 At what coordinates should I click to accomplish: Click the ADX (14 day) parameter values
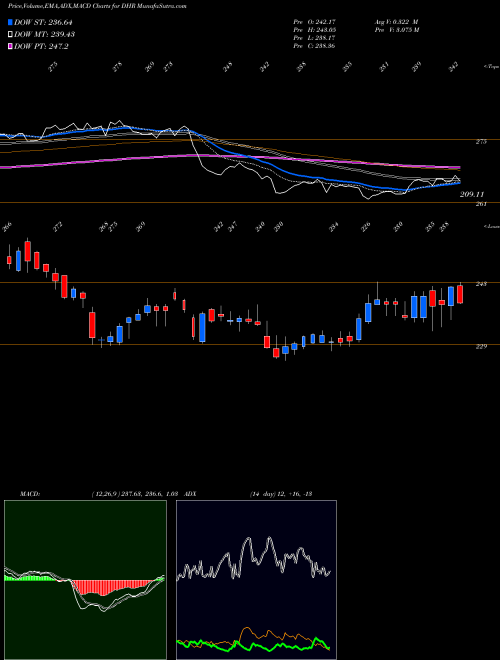click(281, 494)
